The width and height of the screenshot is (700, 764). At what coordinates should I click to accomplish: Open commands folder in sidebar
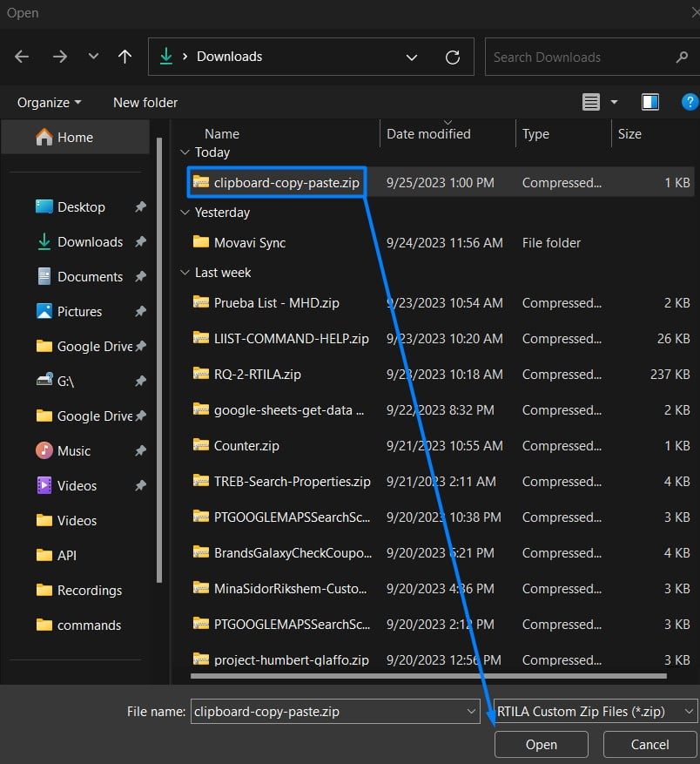coord(89,625)
